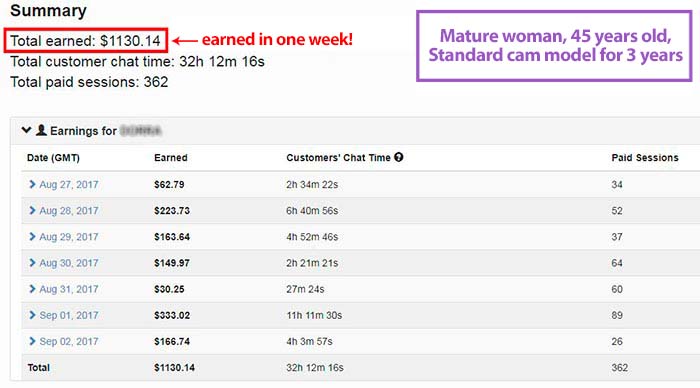Open the Sep 01, 2017 date link
Viewport: 700px width, 388px height.
click(69, 315)
